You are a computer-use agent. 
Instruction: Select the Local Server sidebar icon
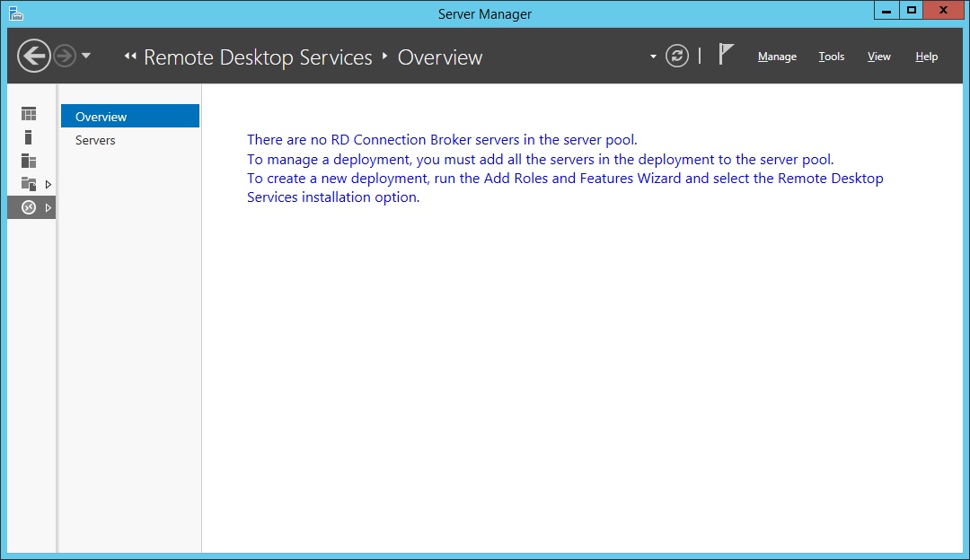29,137
